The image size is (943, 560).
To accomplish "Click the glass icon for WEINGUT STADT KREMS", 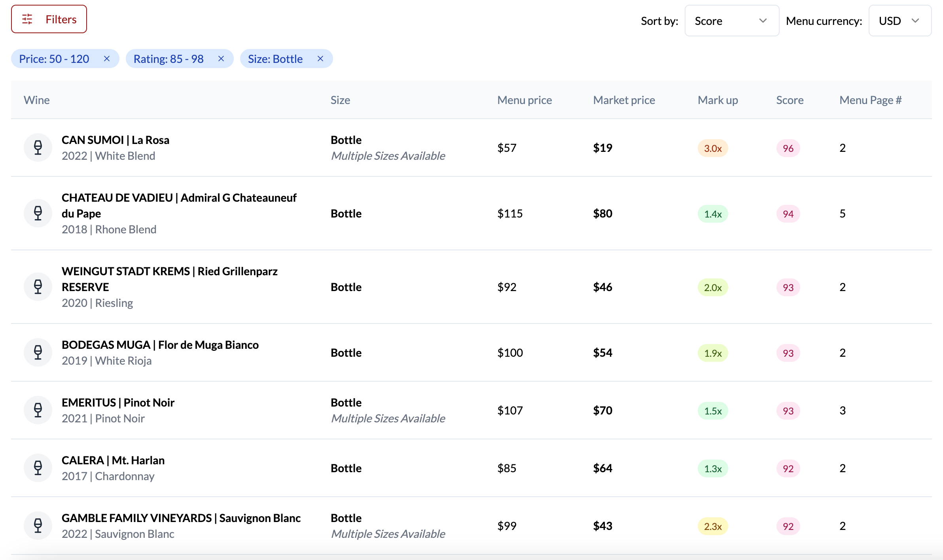I will click(x=38, y=287).
